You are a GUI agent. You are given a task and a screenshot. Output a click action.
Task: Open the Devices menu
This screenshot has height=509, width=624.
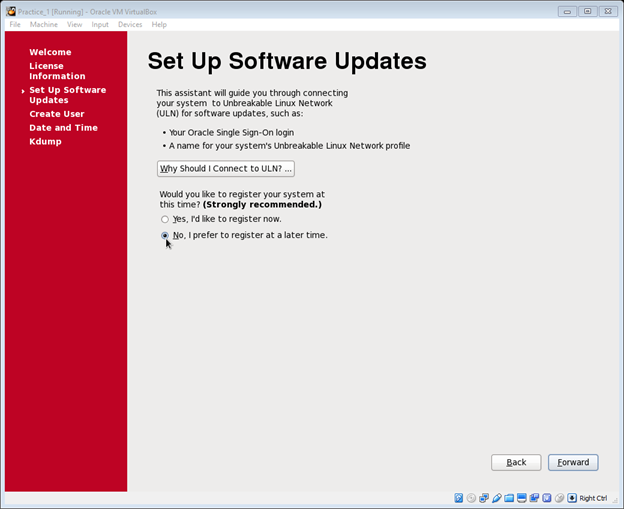(x=130, y=24)
